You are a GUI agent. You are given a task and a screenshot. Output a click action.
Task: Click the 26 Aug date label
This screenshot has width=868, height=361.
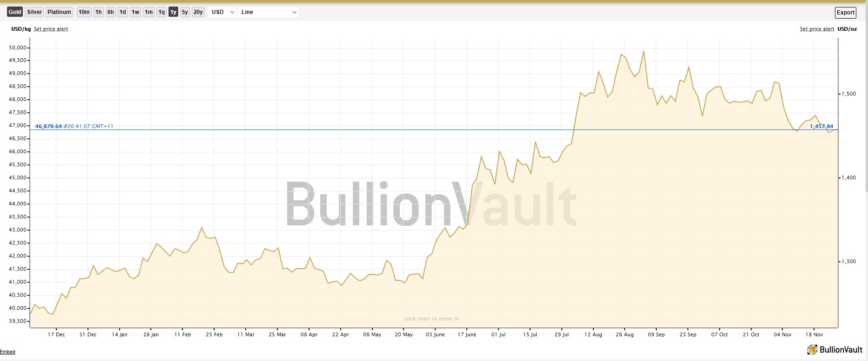(625, 334)
